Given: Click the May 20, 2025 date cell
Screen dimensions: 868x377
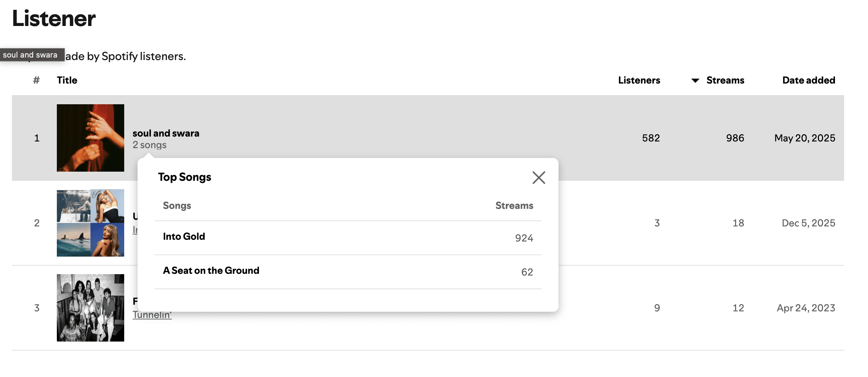Looking at the screenshot, I should [804, 138].
